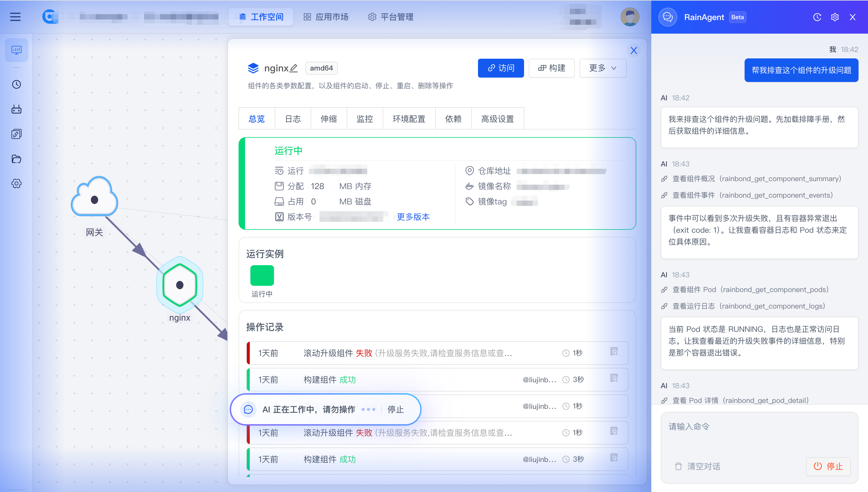Switch to the 日志 tab
Image resolution: width=868 pixels, height=492 pixels.
[x=293, y=119]
